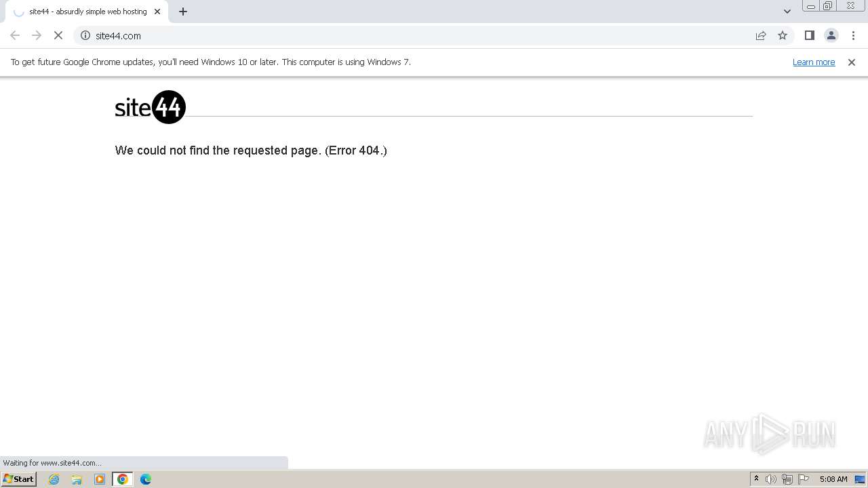
Task: Open the Windows Start menu
Action: 19,479
